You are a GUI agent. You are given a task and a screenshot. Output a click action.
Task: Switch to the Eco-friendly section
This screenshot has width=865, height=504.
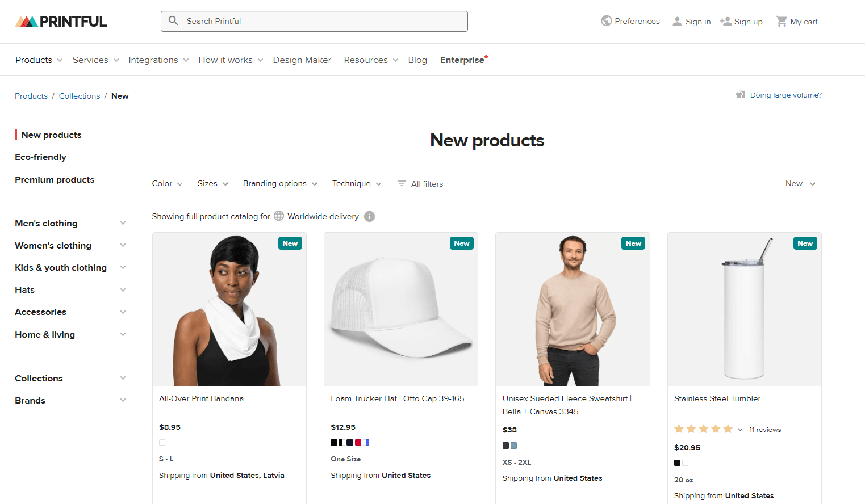40,157
